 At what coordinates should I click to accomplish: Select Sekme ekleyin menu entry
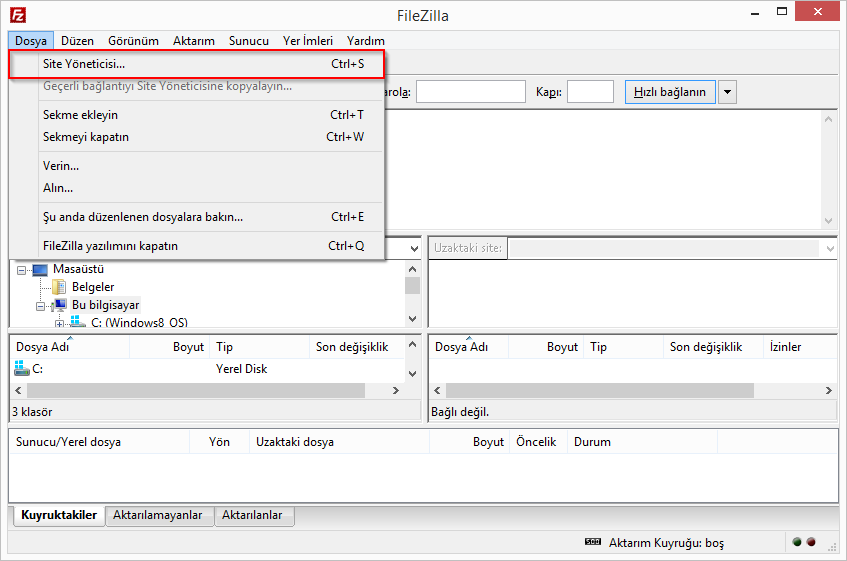point(197,114)
